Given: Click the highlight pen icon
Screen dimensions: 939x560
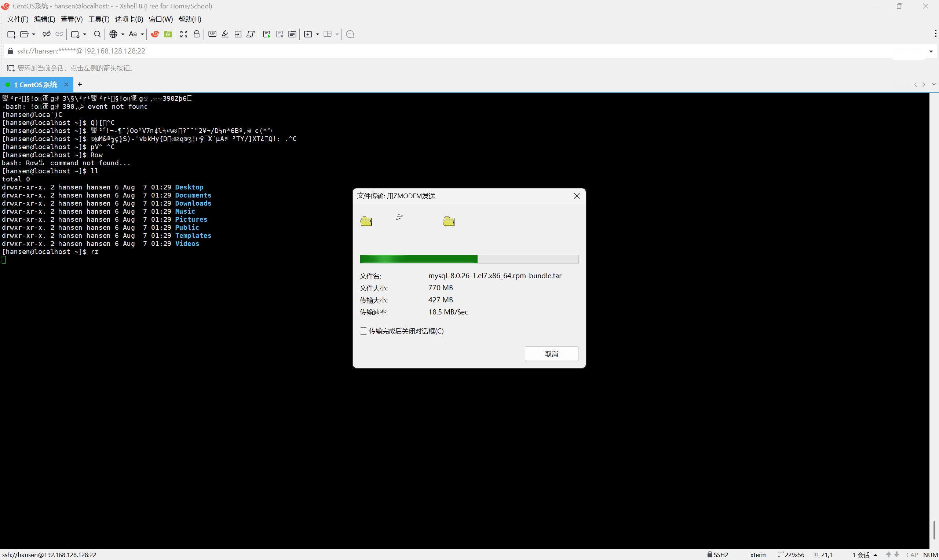Looking at the screenshot, I should (x=225, y=34).
